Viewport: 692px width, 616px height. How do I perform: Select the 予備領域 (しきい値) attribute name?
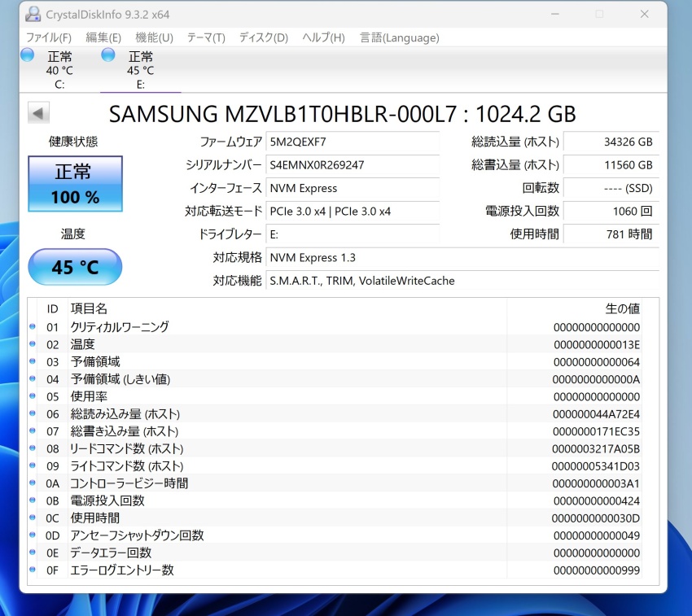click(120, 378)
